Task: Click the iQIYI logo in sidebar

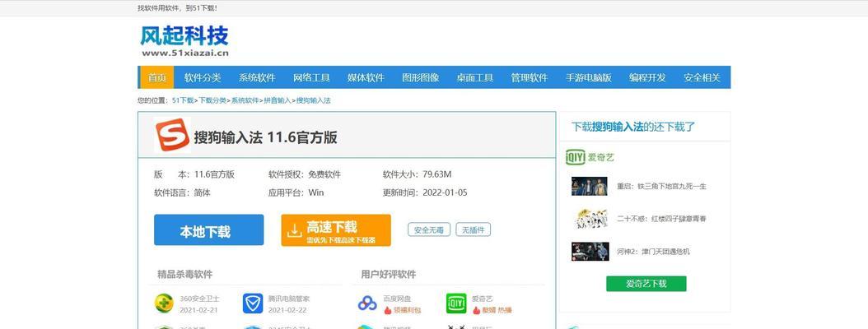Action: pyautogui.click(x=576, y=158)
